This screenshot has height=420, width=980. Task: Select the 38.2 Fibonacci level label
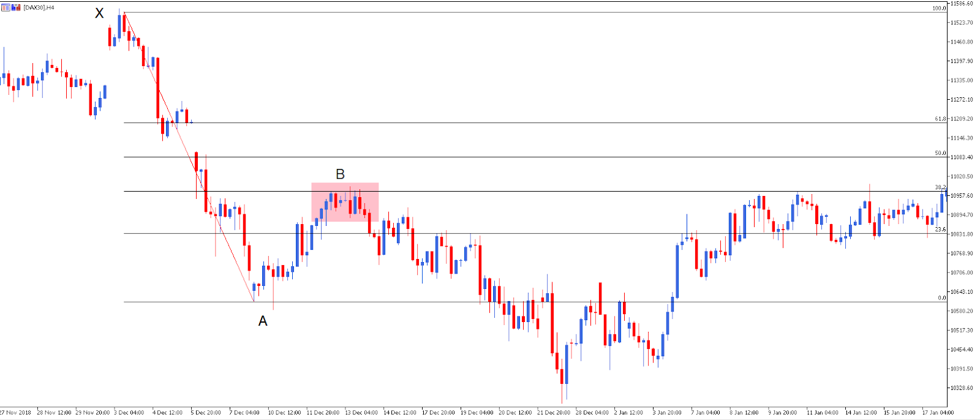940,187
